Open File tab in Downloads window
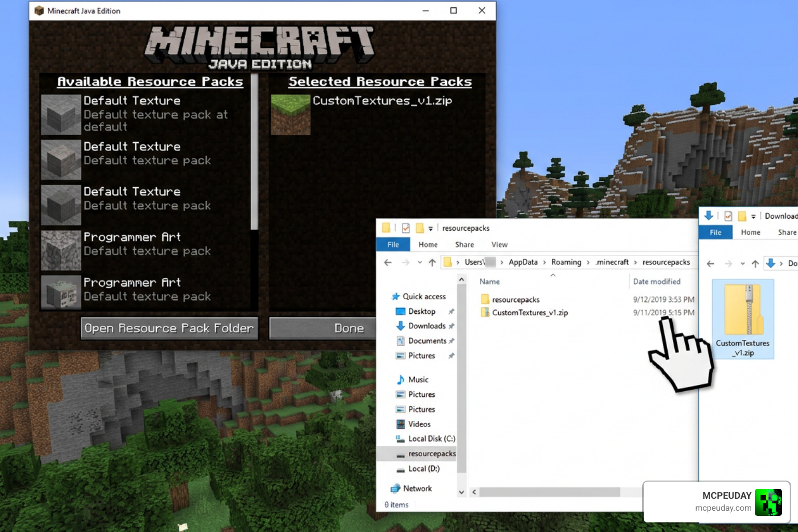Viewport: 798px width, 532px height. coord(715,232)
